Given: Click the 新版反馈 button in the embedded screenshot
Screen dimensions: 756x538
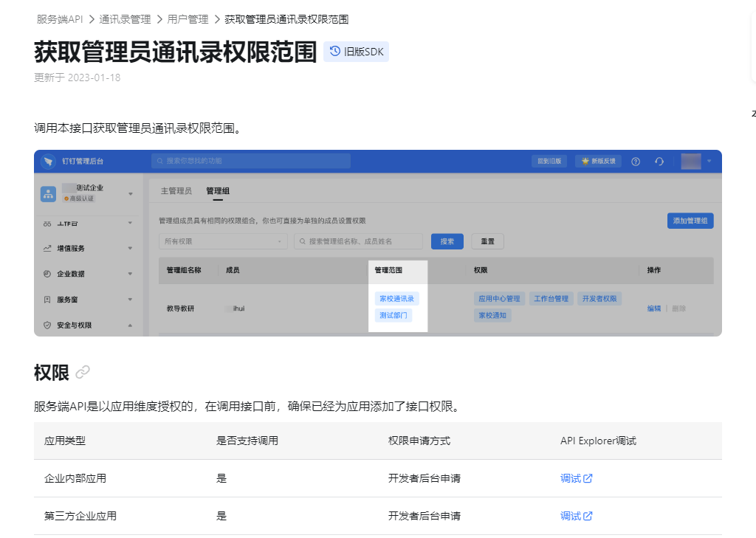Looking at the screenshot, I should click(x=598, y=161).
